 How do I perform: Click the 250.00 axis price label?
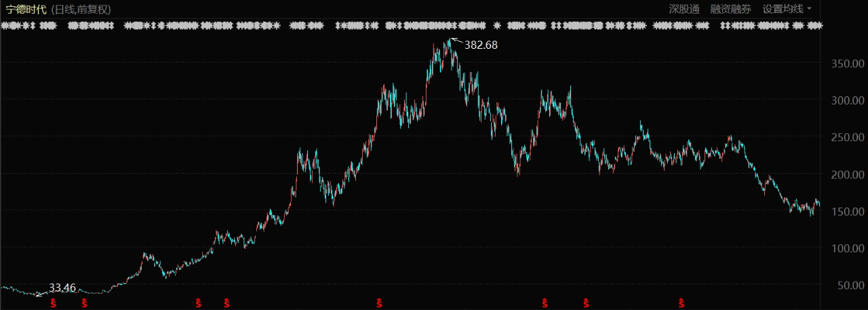pyautogui.click(x=846, y=138)
